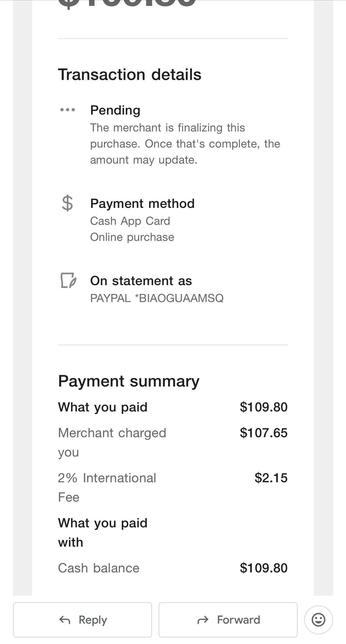Click the Online purchase text
The height and width of the screenshot is (644, 346).
132,237
